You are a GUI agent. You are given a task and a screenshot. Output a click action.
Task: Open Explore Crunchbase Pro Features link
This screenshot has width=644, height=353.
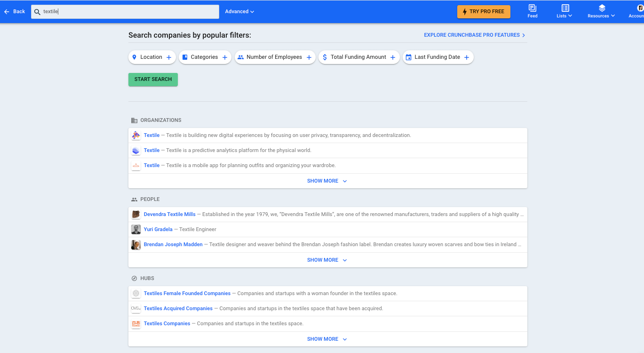click(472, 35)
